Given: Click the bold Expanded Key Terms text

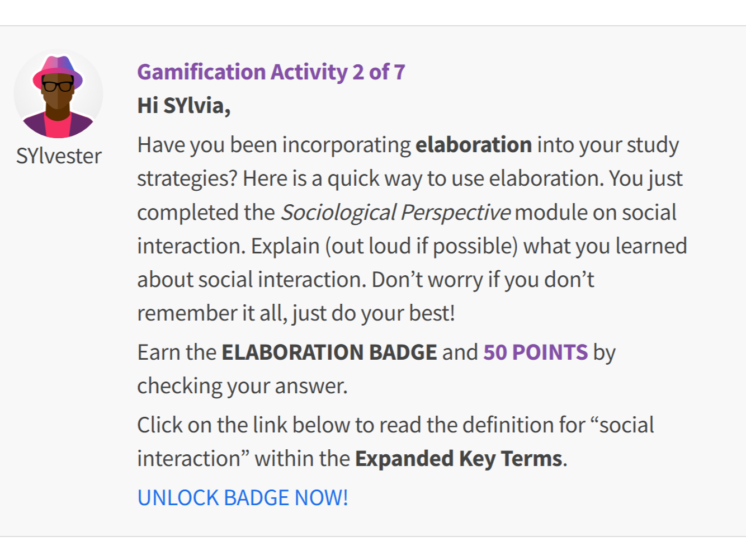Looking at the screenshot, I should pyautogui.click(x=459, y=458).
